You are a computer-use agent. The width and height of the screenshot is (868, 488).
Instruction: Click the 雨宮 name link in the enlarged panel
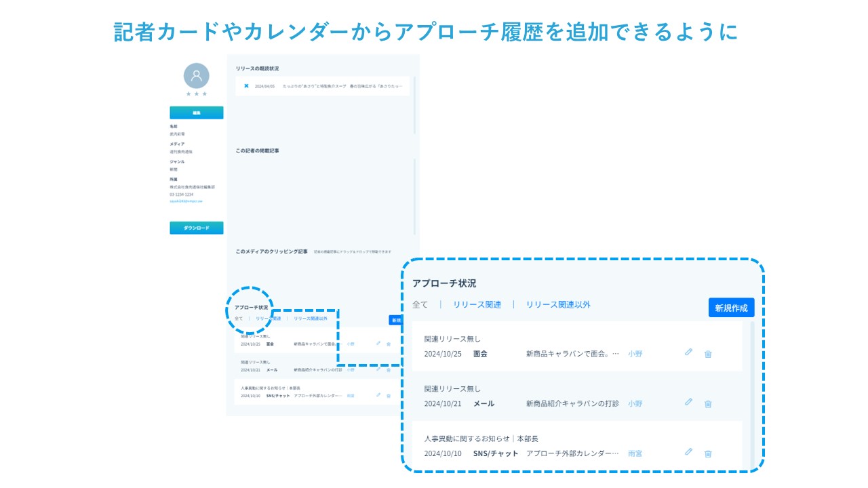635,454
